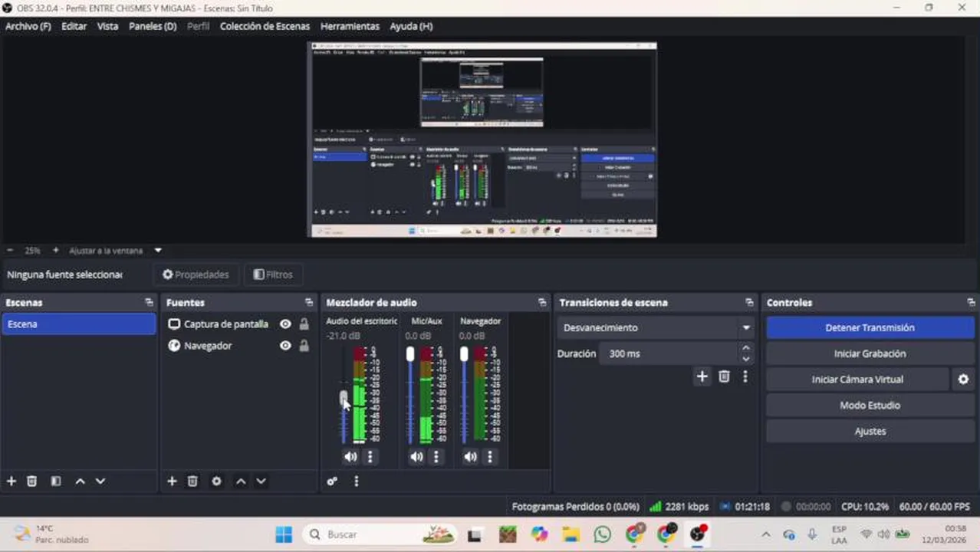Image resolution: width=980 pixels, height=552 pixels.
Task: Open Vista menu
Action: click(107, 26)
